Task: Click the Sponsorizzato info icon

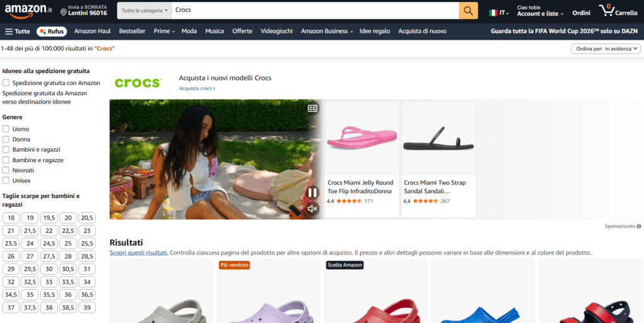Action: [639, 226]
